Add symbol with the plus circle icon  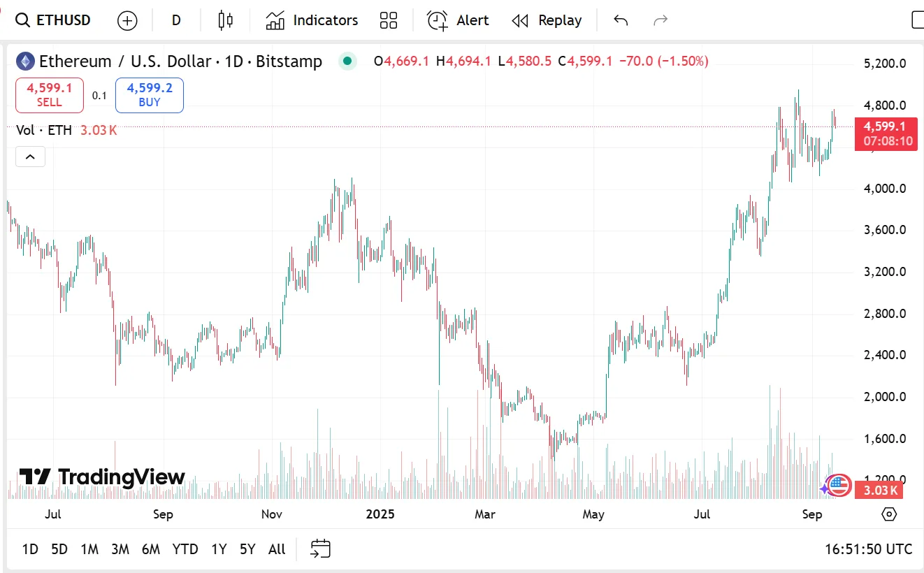tap(127, 20)
